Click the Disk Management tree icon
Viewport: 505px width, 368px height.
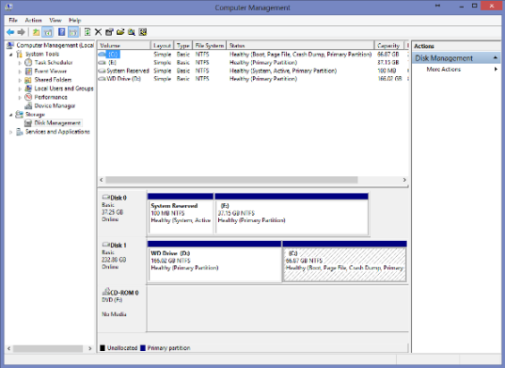29,123
